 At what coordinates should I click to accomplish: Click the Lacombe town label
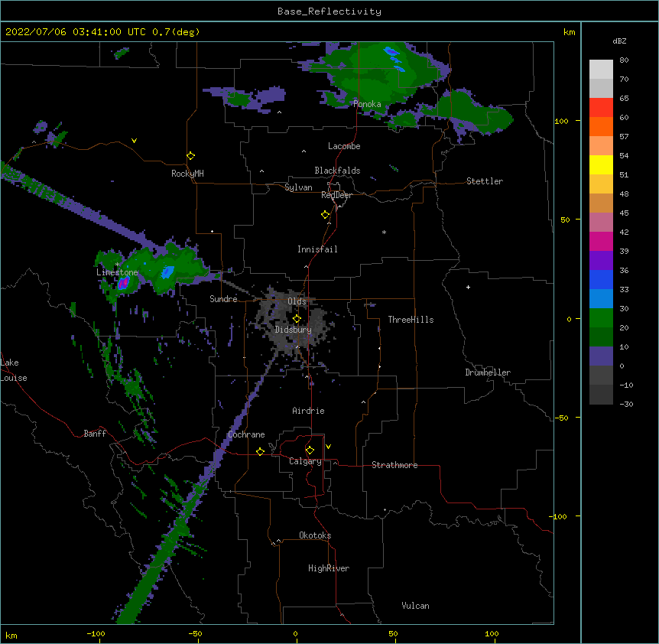pos(344,146)
